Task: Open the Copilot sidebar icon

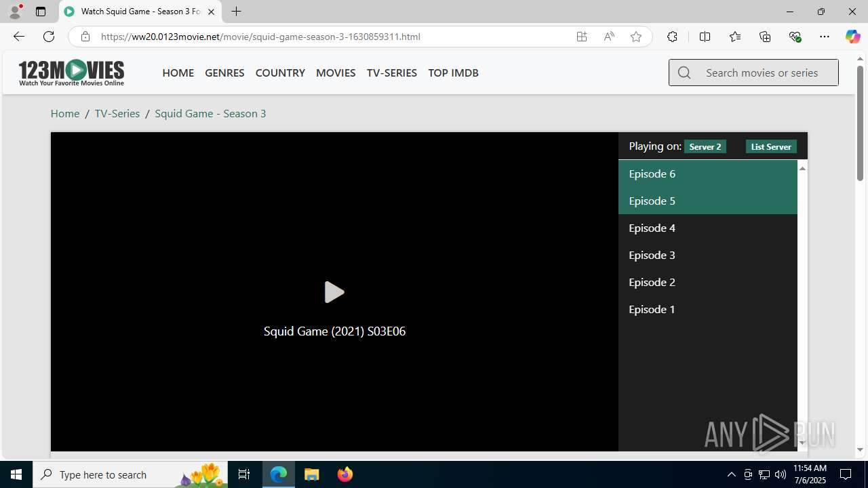Action: point(852,37)
